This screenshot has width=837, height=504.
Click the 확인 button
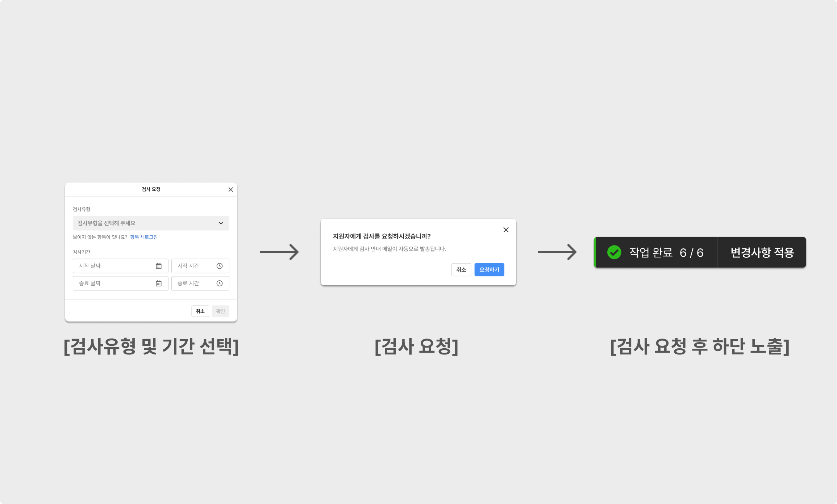[x=221, y=311]
